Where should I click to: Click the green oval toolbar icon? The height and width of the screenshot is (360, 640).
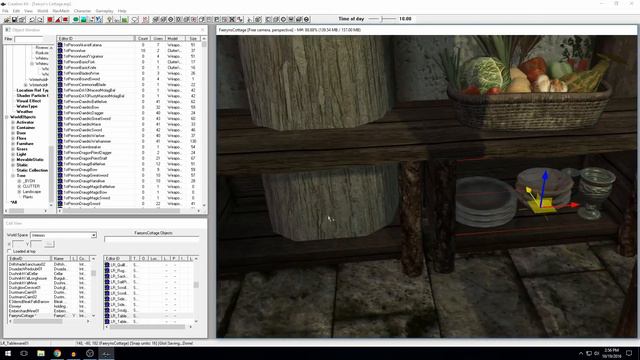[x=76, y=19]
